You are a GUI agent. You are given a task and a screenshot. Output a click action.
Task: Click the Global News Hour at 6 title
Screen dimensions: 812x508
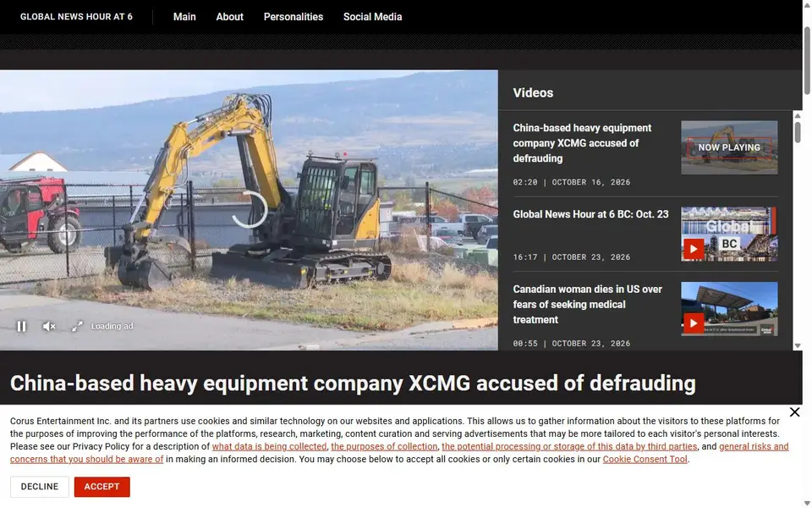point(76,17)
